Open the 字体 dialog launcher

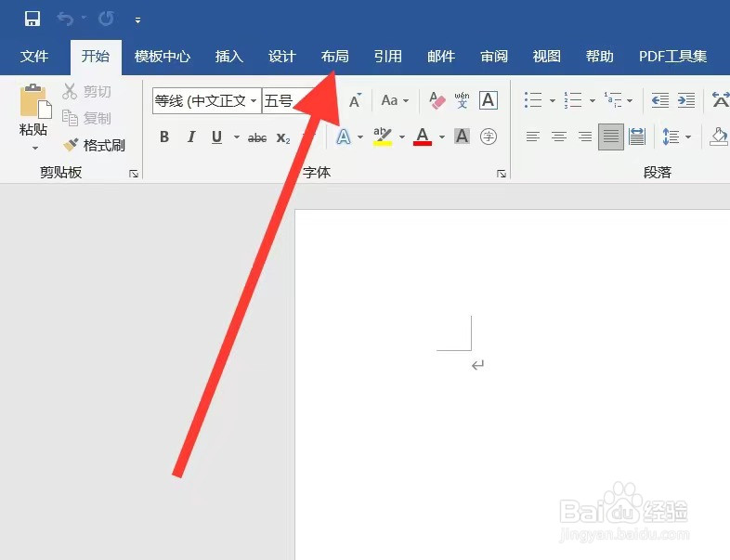pyautogui.click(x=502, y=174)
